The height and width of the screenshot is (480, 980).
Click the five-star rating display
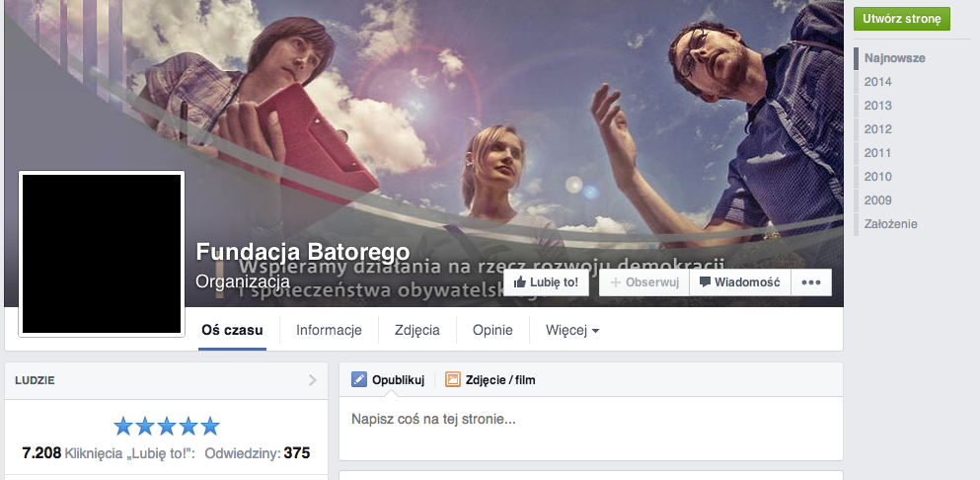(x=166, y=427)
